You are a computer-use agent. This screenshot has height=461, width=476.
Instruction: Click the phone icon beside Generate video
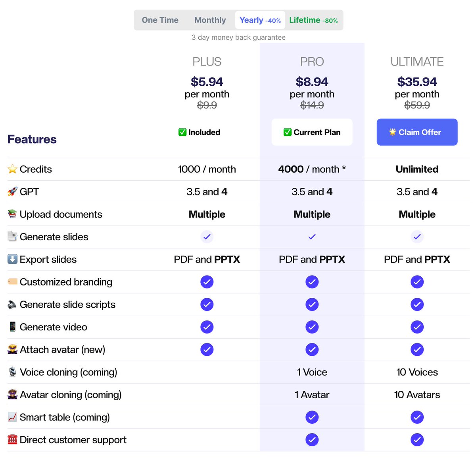12,327
